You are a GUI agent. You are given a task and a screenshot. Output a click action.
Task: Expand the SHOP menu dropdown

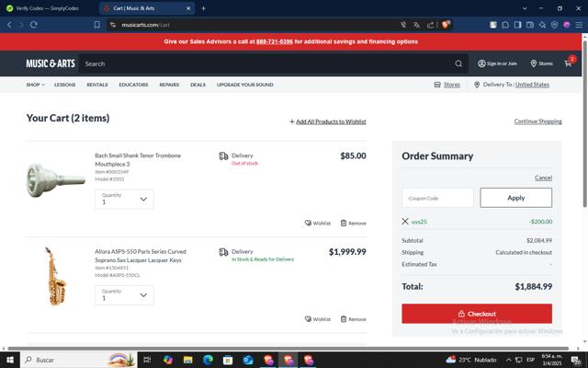tap(35, 85)
